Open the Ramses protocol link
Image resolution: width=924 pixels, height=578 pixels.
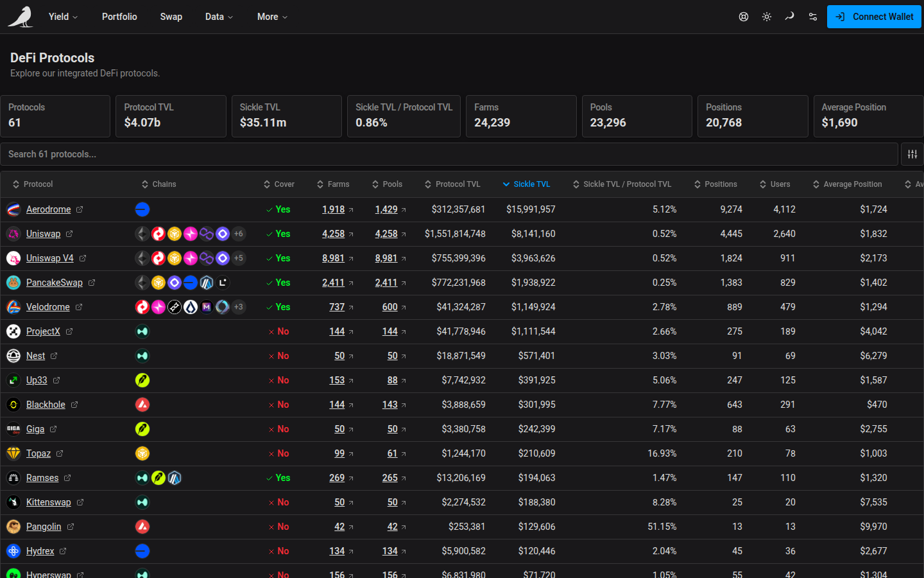(x=42, y=478)
